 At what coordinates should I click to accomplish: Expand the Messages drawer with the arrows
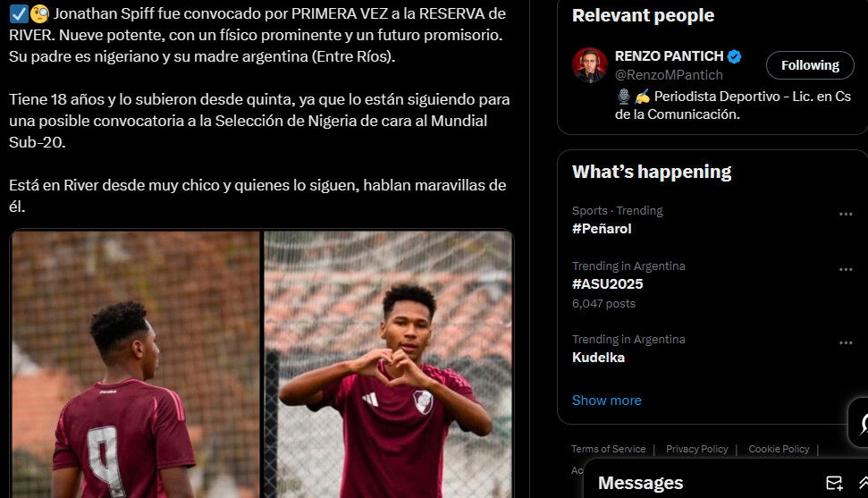[863, 483]
